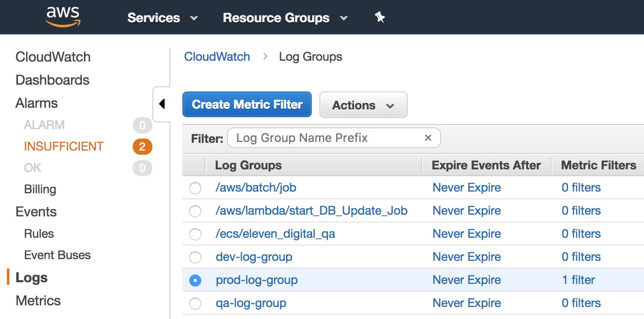The height and width of the screenshot is (319, 644).
Task: Click the AWS logo home icon
Action: coord(63,17)
